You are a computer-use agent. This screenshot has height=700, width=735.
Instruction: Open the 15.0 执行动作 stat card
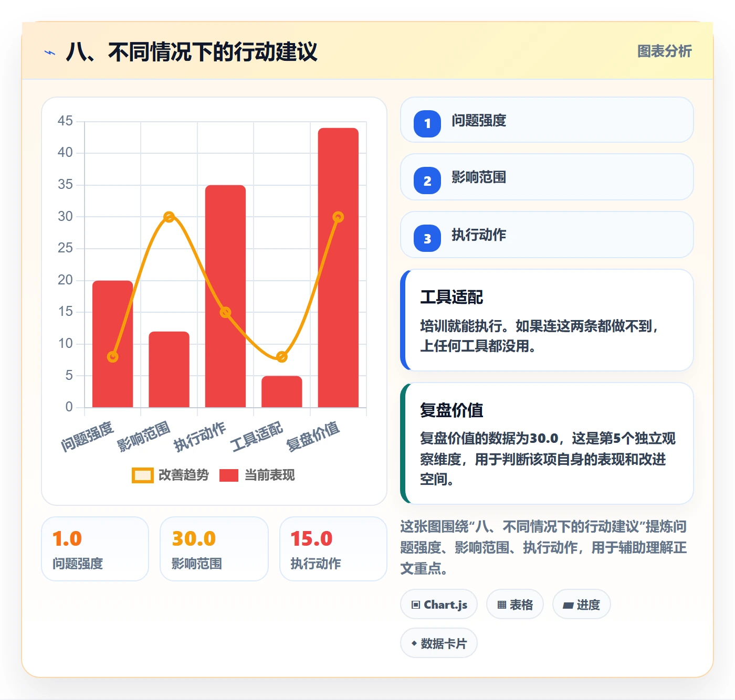pos(333,549)
